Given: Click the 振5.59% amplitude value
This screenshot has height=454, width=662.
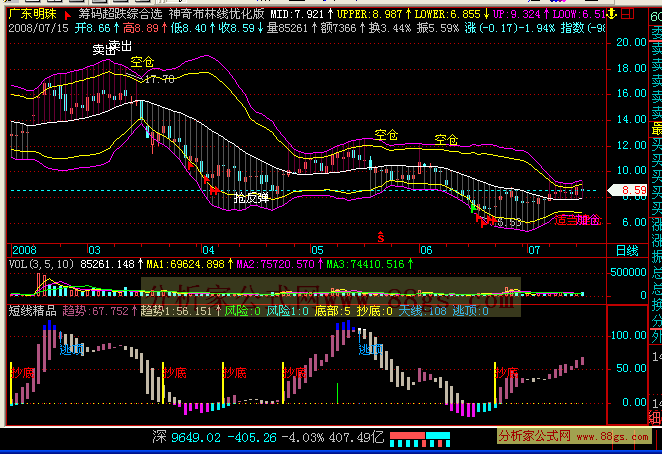Looking at the screenshot, I should pyautogui.click(x=438, y=28).
